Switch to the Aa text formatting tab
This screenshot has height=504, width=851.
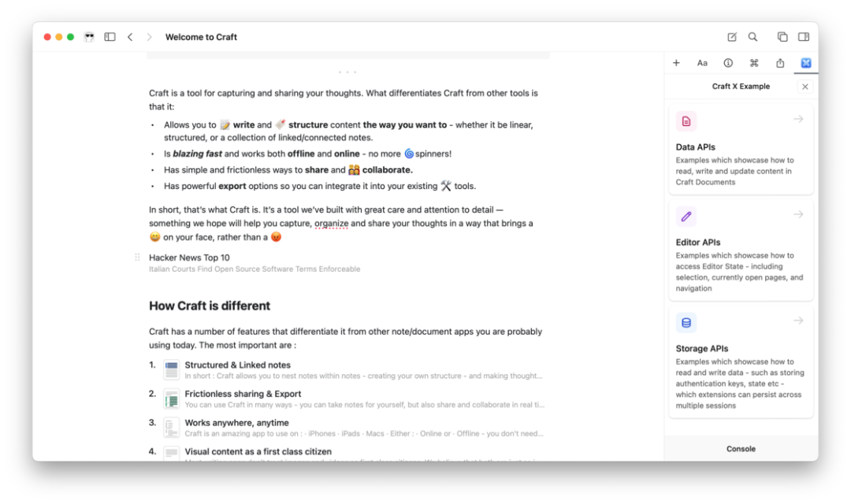pyautogui.click(x=702, y=63)
